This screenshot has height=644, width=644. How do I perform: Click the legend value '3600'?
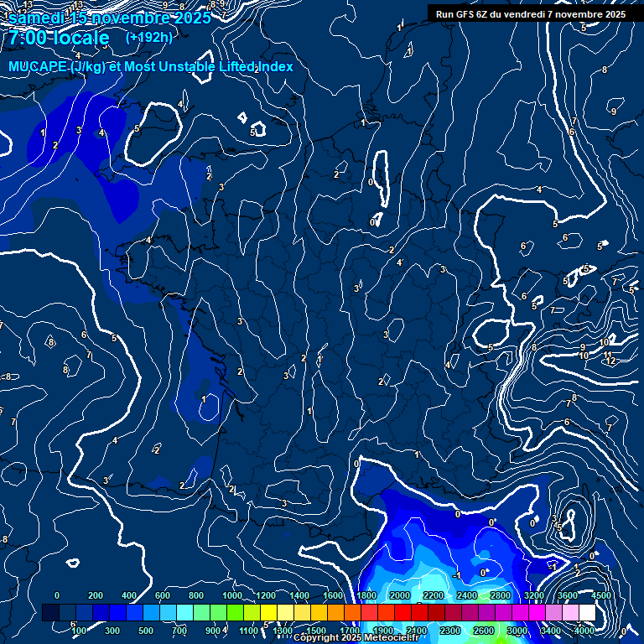[567, 595]
